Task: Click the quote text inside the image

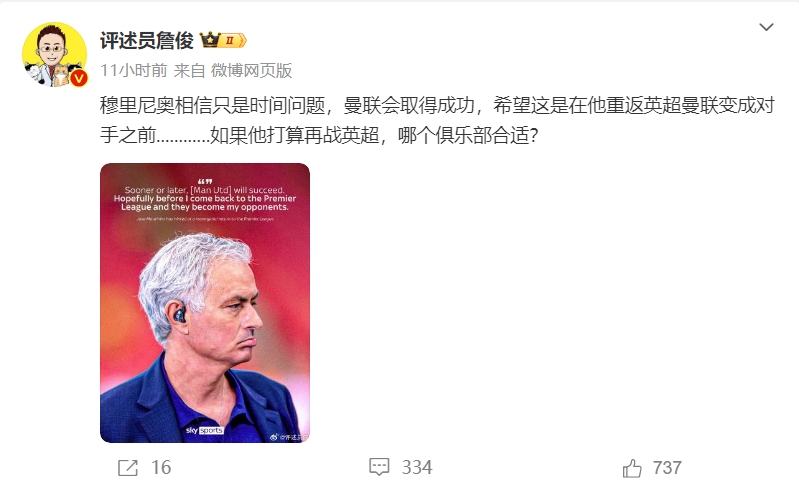Action: [x=205, y=199]
